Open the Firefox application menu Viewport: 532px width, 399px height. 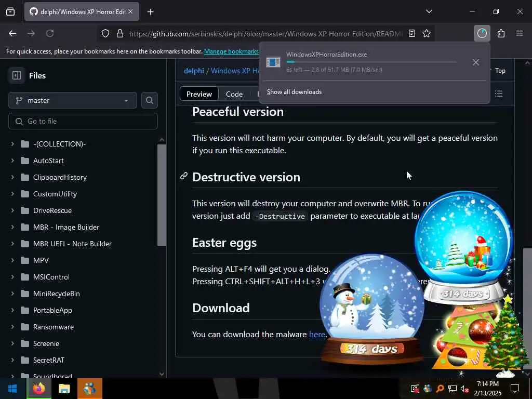click(x=520, y=33)
